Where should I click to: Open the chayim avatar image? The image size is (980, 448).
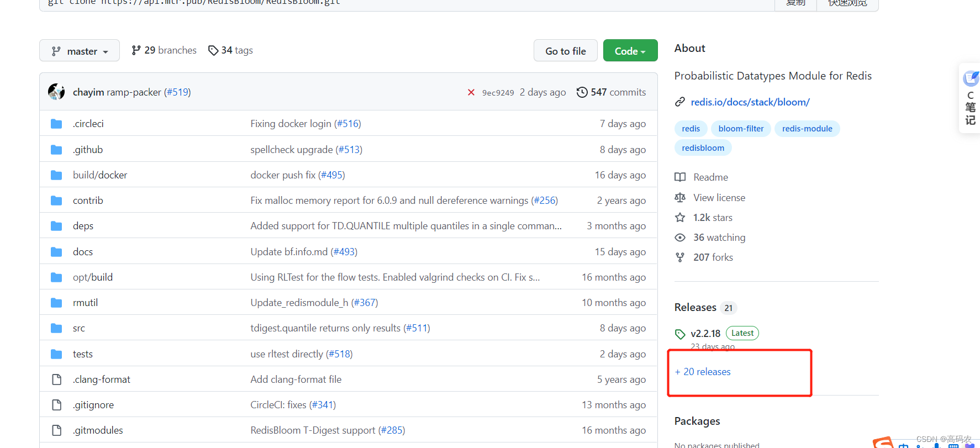pyautogui.click(x=56, y=92)
